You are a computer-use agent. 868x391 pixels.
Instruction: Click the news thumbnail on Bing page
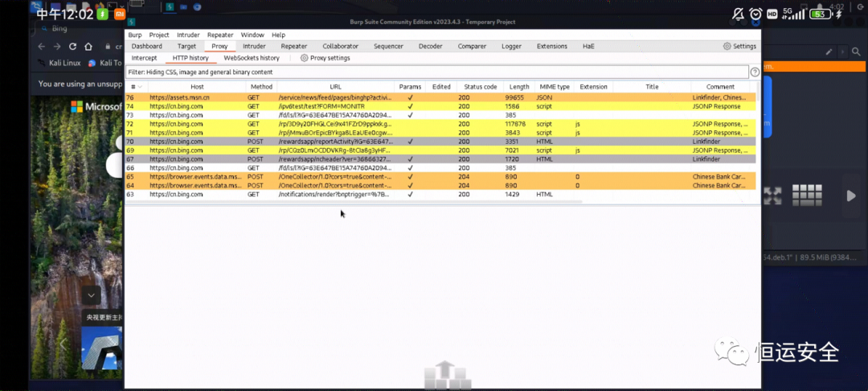click(x=102, y=348)
